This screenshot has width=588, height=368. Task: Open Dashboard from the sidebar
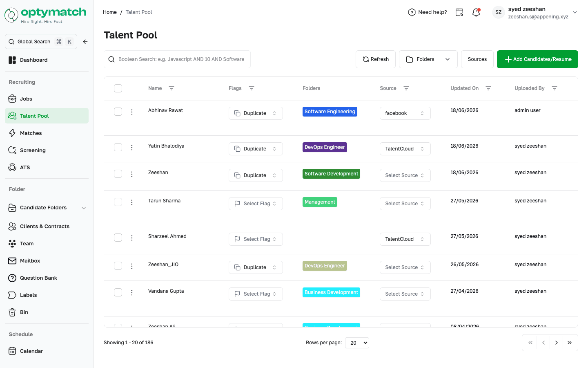click(47, 60)
